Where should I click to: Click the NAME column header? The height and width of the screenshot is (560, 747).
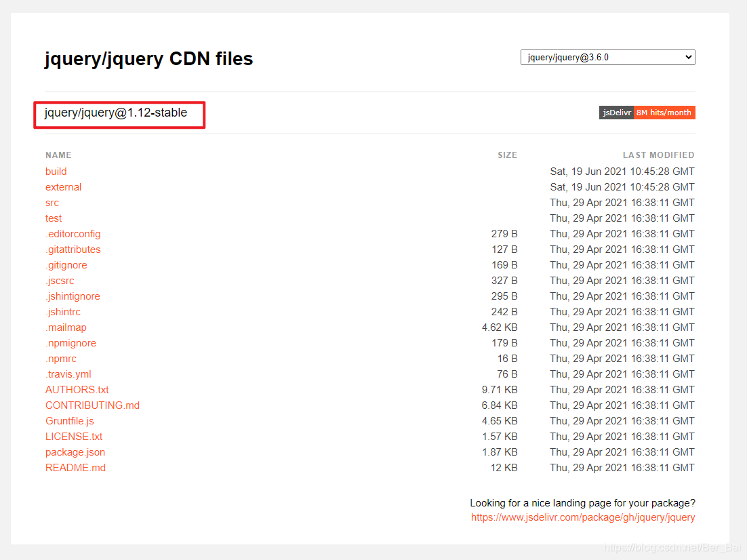pos(58,155)
